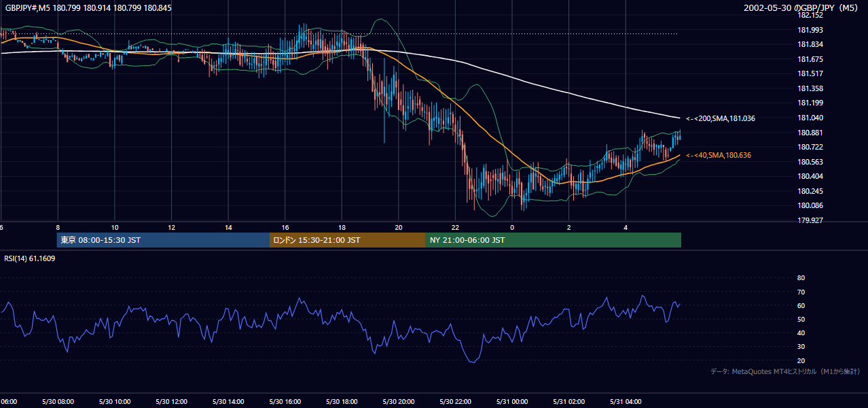Click bottom time label 5/30 08:00
The image size is (868, 408).
[x=58, y=401]
